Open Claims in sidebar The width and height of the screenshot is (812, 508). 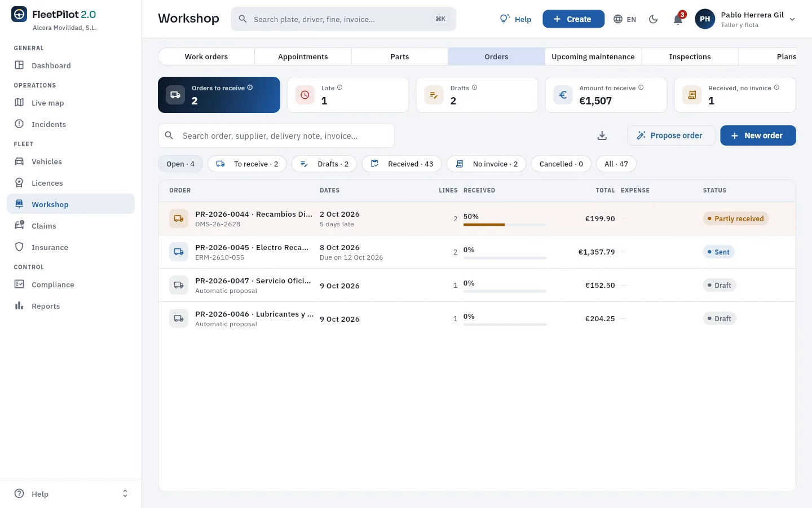[70, 226]
